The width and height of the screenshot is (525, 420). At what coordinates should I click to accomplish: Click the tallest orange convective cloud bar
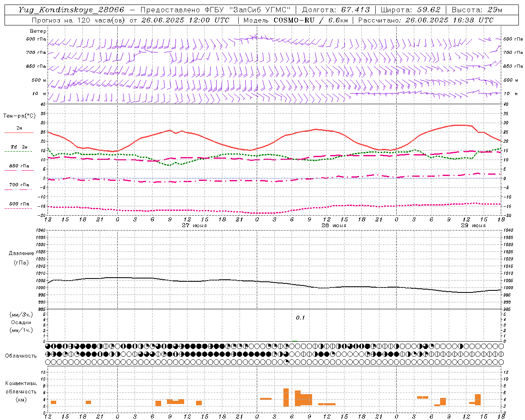point(286,397)
